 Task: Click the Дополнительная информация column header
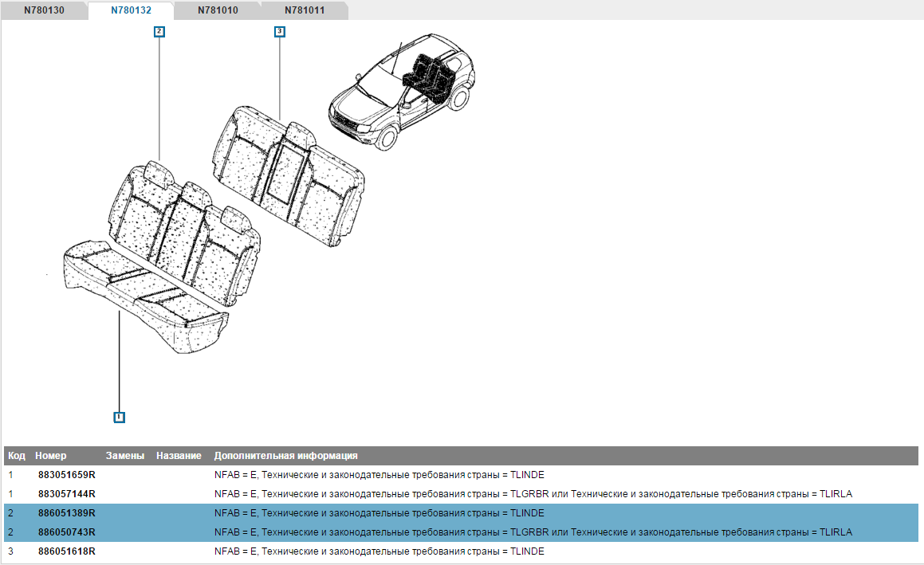285,456
